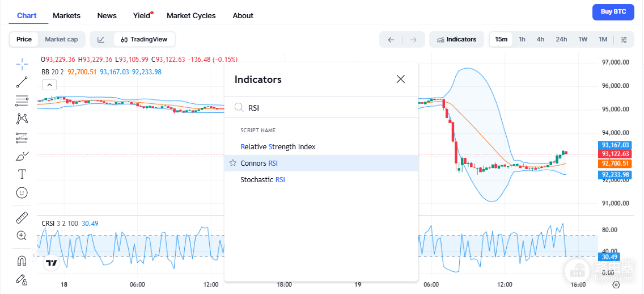644x294 pixels.
Task: Select the ruler measure tool
Action: point(22,217)
